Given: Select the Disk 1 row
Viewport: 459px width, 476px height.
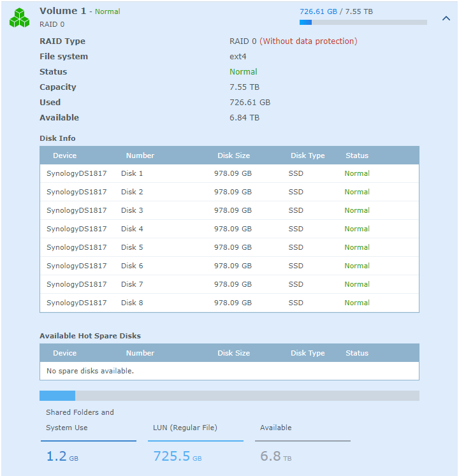Looking at the screenshot, I should (x=229, y=173).
